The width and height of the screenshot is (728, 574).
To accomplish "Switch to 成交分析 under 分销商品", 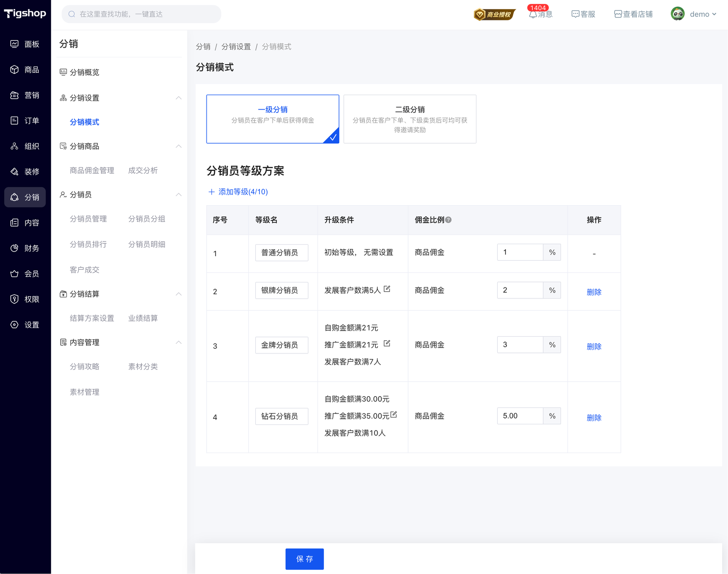I will (x=143, y=170).
